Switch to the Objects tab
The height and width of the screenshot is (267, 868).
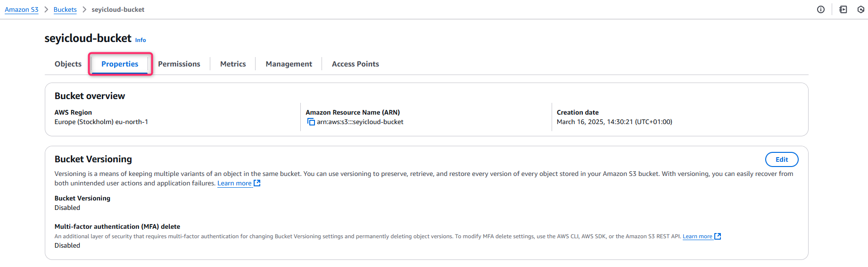pos(68,64)
